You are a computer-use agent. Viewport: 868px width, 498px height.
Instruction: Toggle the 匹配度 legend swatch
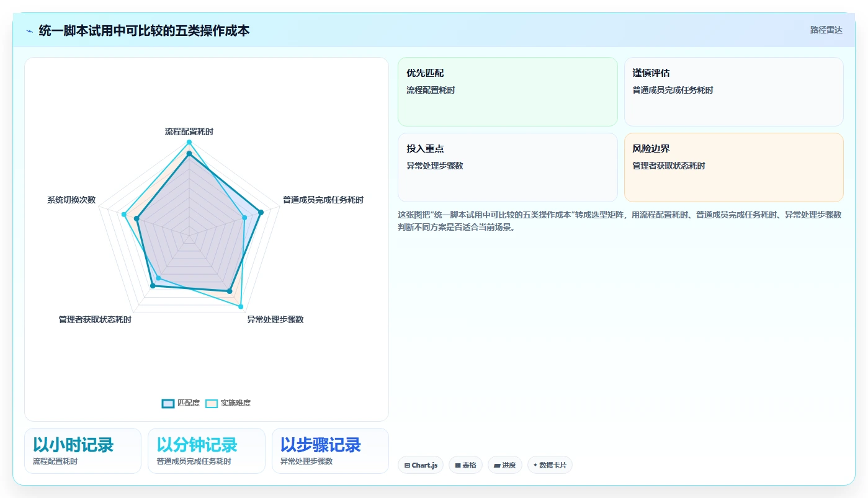pyautogui.click(x=168, y=403)
